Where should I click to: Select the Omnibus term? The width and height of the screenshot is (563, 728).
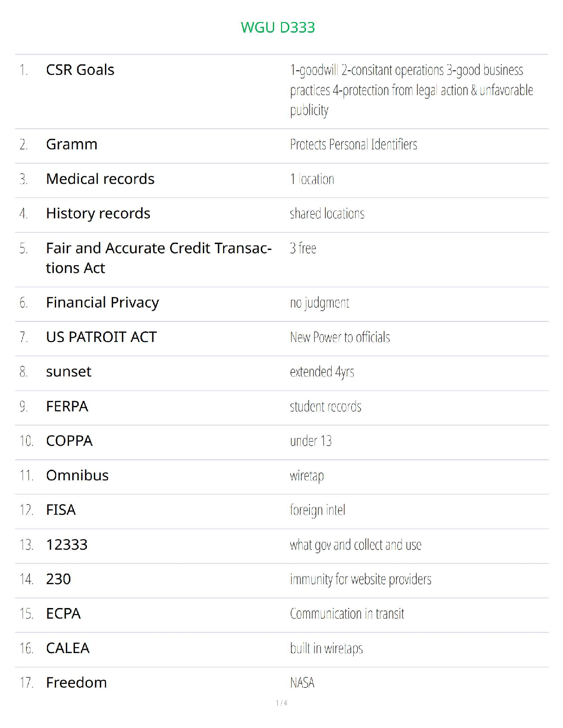pos(77,475)
